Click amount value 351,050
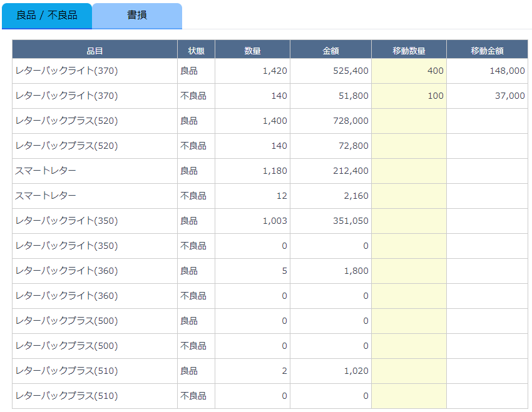Screen dimensions: 532x412 tap(351, 221)
